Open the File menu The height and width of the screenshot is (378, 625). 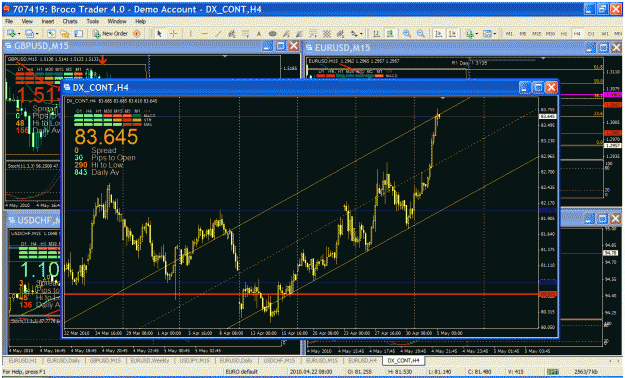[x=9, y=21]
